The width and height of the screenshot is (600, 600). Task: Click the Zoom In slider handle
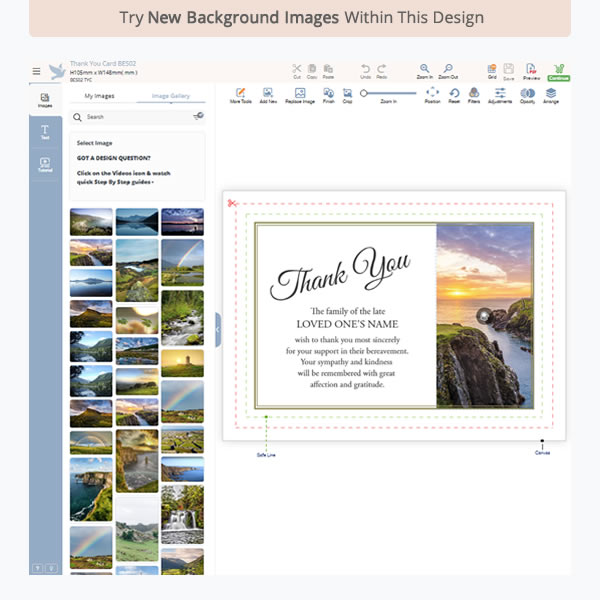(365, 93)
